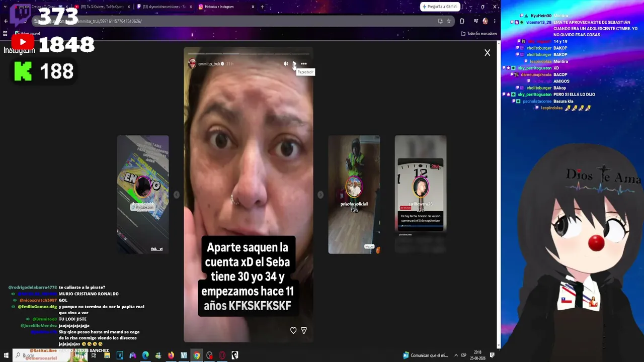Switch to the 'Tu Si Quieres, Tu No Quieres' tab
The image size is (644, 362).
[x=102, y=7]
